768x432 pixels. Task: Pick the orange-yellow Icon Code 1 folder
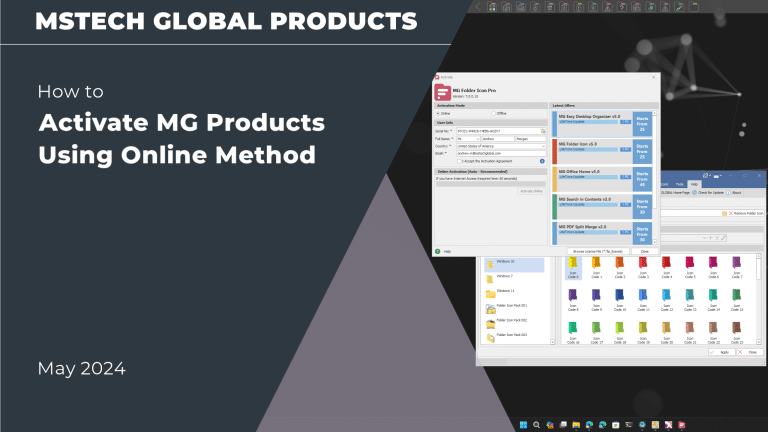pos(596,267)
